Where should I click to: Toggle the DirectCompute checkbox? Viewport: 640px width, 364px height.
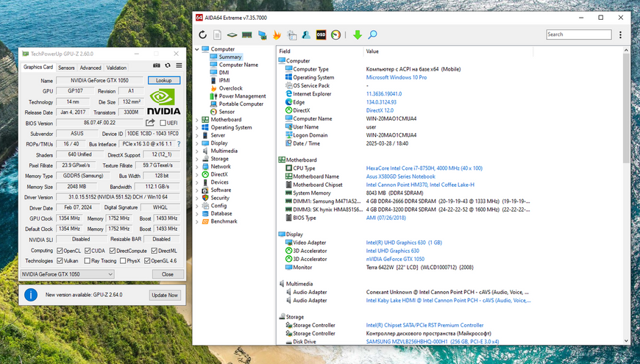click(x=113, y=251)
